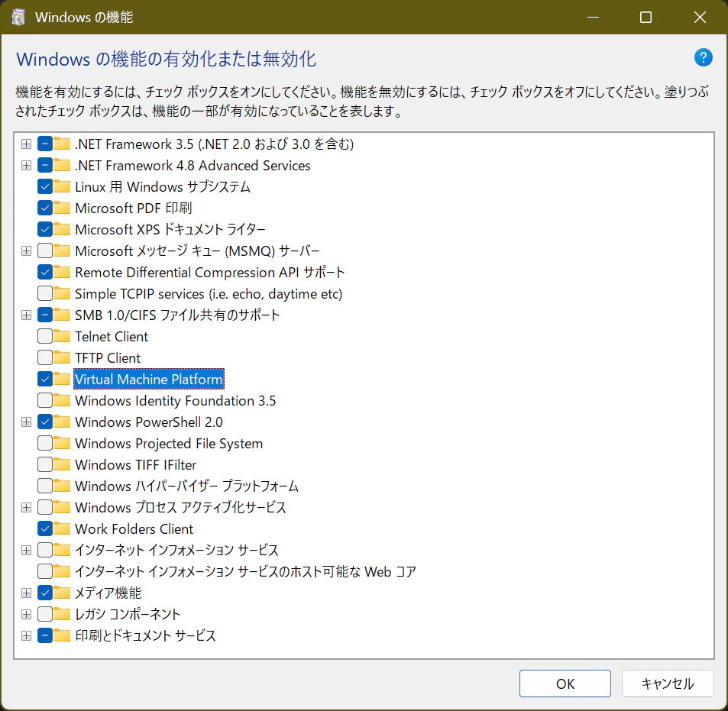728x711 pixels.
Task: Select Microsoft XPS ドキュメント ライター label
Action: 170,229
